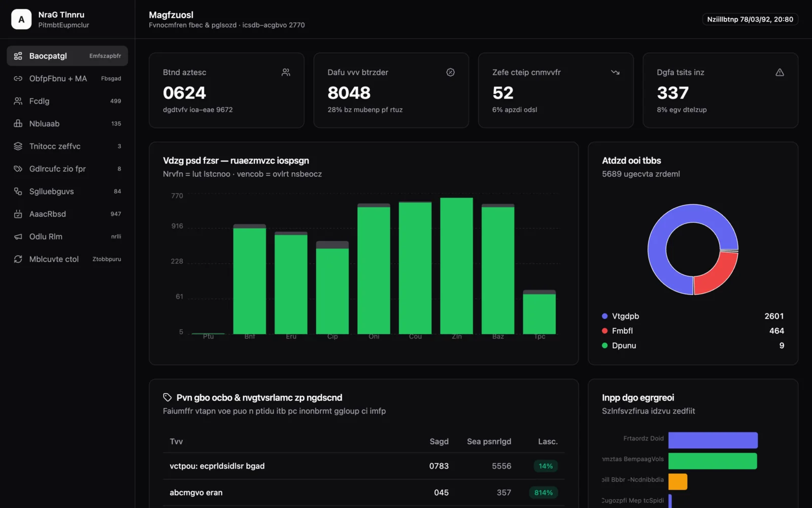Image resolution: width=812 pixels, height=508 pixels.
Task: Click the purple Frtaordz Doid bar
Action: coord(713,440)
